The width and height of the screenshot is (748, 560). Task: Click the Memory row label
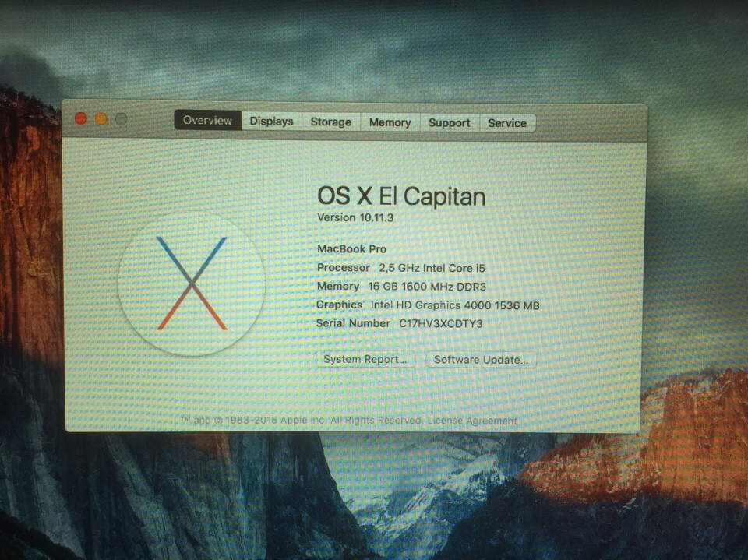click(x=337, y=286)
